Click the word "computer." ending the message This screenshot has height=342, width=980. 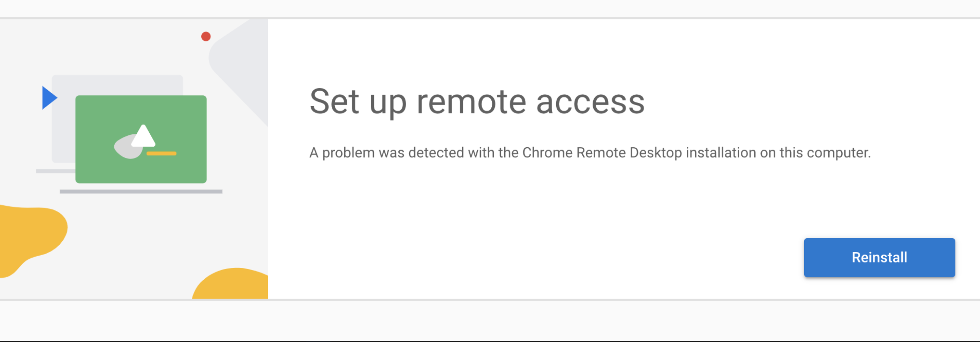pyautogui.click(x=838, y=153)
